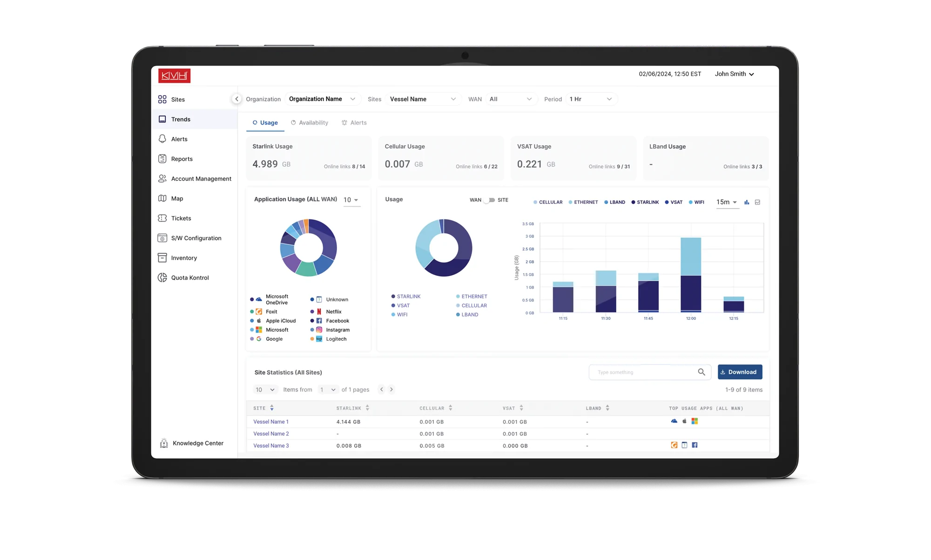Open the Alerts tab next to Availability
This screenshot has height=560, width=931.
(x=354, y=122)
